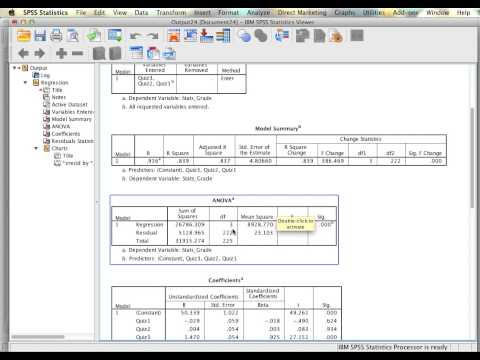Open the SPSS Statistics application menu
This screenshot has width=480, height=360.
tap(45, 13)
